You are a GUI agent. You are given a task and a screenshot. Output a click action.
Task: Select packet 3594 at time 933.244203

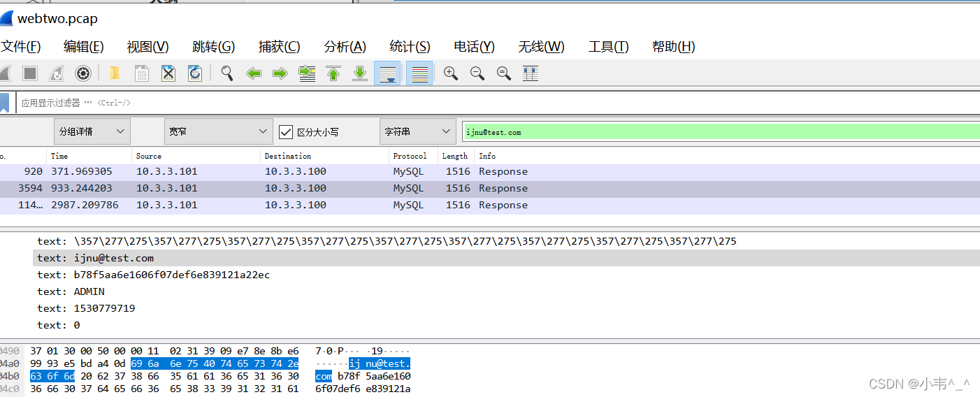(x=490, y=188)
